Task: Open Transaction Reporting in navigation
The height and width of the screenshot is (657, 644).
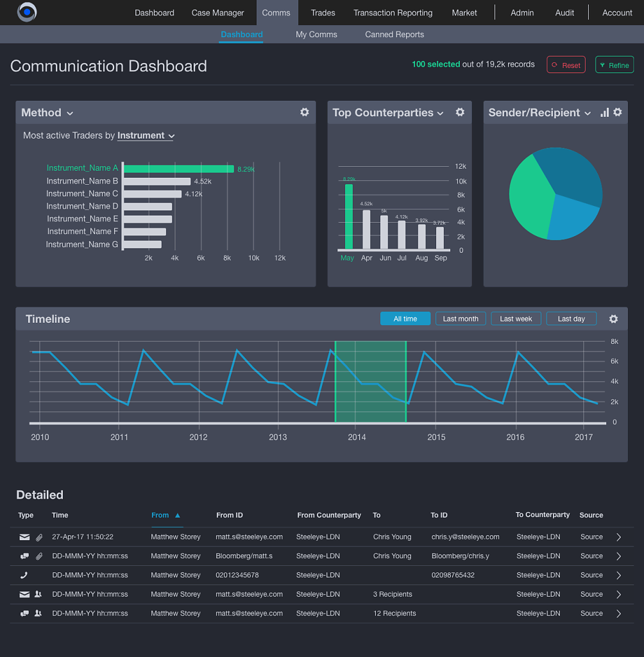Action: tap(393, 13)
